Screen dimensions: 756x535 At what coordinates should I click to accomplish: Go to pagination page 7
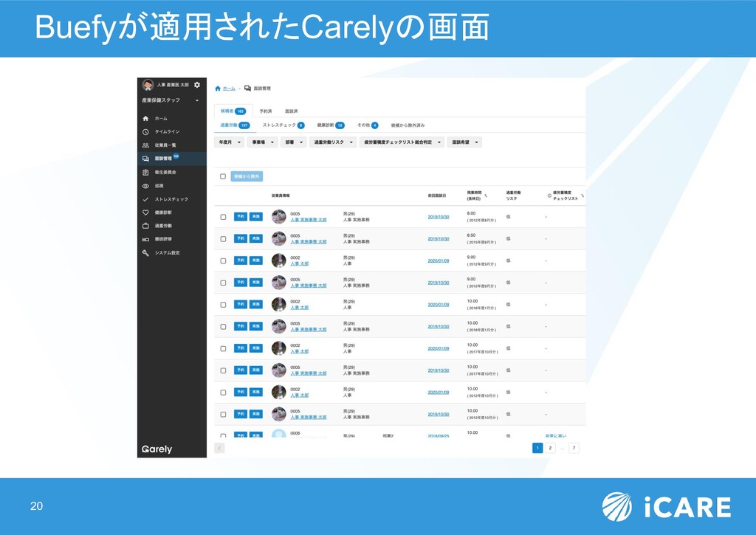[574, 448]
